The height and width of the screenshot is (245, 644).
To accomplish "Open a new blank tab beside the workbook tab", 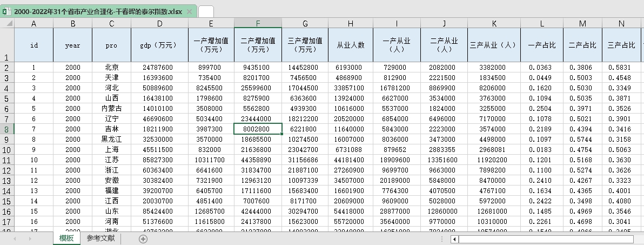I will [x=206, y=11].
